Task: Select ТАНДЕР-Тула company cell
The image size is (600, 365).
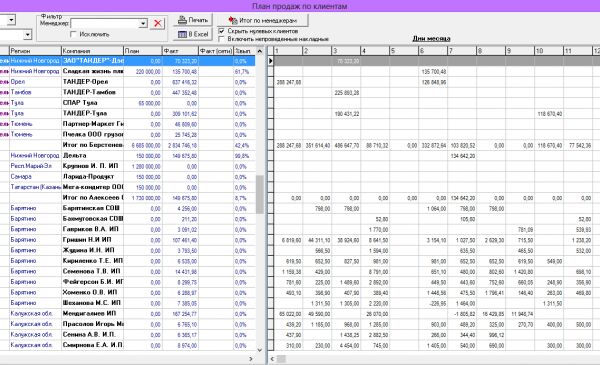Action: (92, 114)
